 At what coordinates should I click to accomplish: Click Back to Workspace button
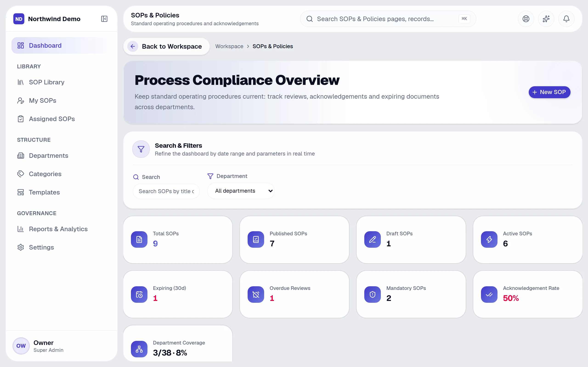click(167, 46)
